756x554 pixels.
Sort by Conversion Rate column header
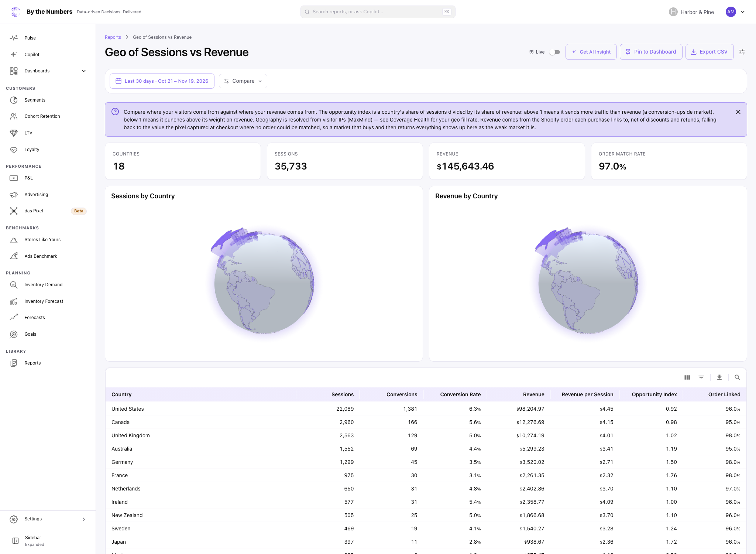pyautogui.click(x=460, y=394)
